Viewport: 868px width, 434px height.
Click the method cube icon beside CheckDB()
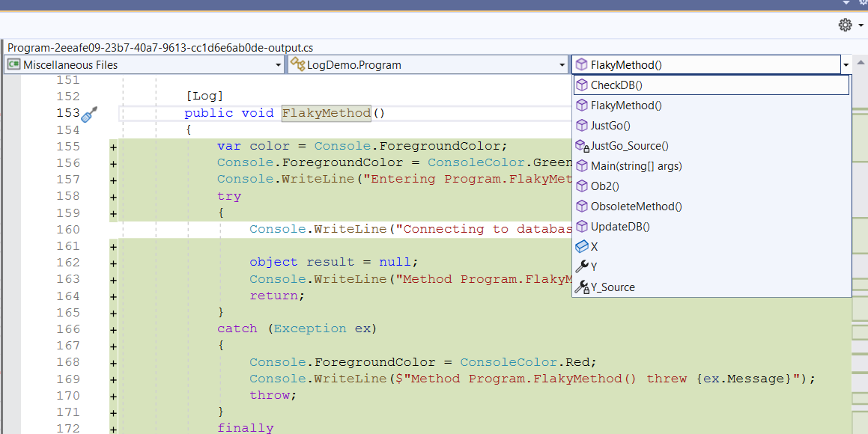pyautogui.click(x=583, y=85)
